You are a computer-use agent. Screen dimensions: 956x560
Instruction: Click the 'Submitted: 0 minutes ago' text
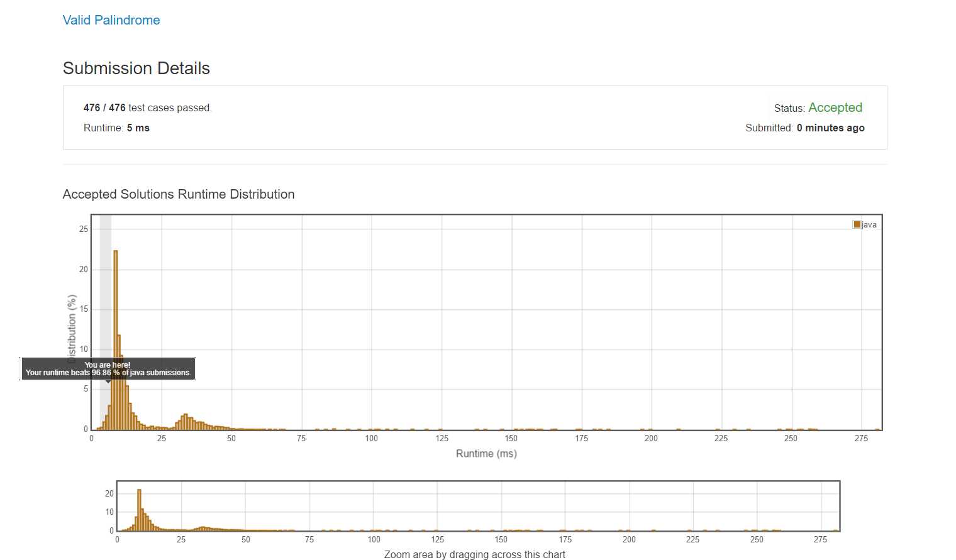pyautogui.click(x=804, y=128)
